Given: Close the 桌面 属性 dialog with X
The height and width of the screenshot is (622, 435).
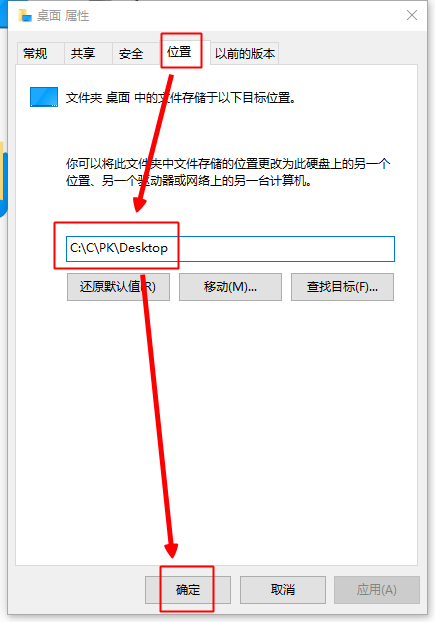Looking at the screenshot, I should point(412,15).
